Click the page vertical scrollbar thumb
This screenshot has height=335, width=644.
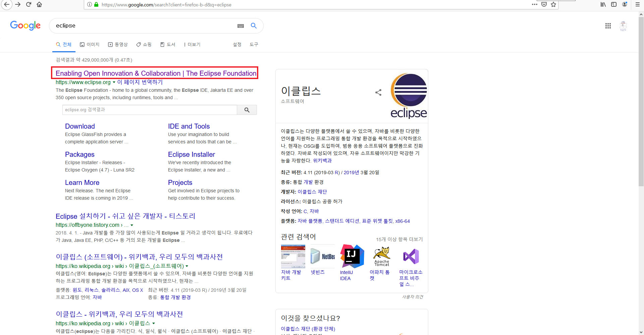pos(641,102)
